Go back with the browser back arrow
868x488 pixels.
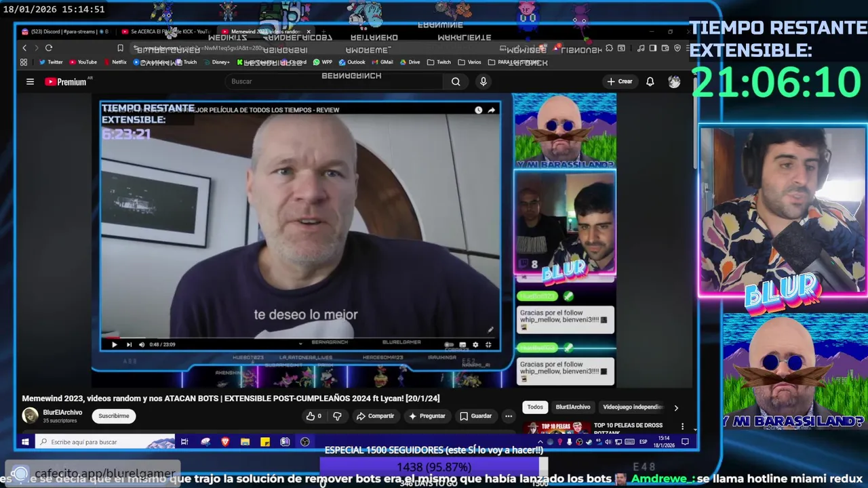(24, 48)
